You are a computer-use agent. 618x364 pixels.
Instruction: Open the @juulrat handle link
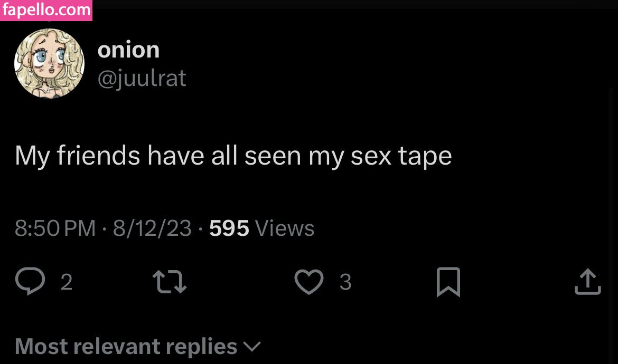(x=142, y=79)
